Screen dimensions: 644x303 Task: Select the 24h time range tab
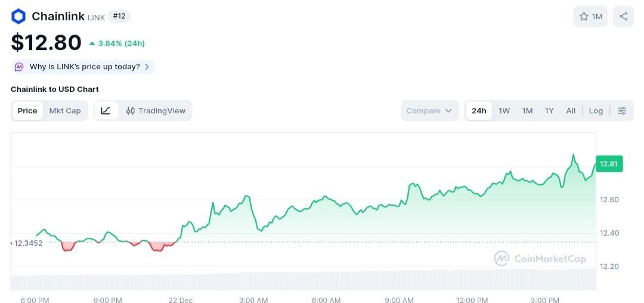click(x=479, y=111)
